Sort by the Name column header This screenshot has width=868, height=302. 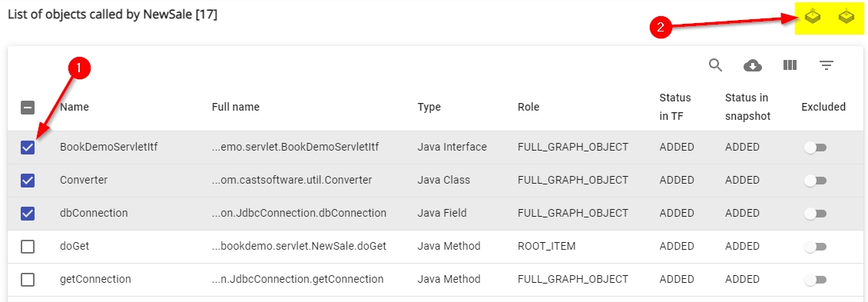tap(75, 107)
